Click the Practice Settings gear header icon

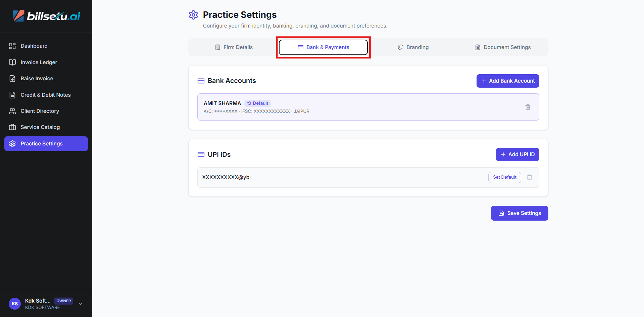(x=193, y=15)
